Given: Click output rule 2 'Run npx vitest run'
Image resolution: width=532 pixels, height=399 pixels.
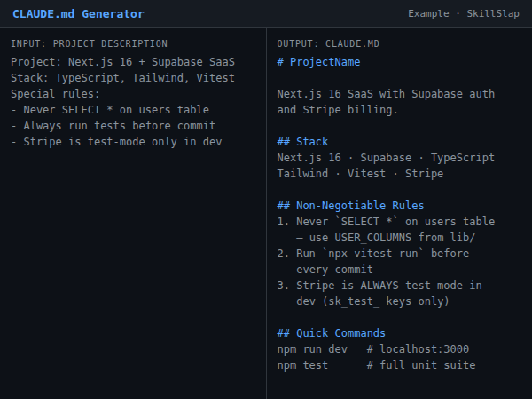Looking at the screenshot, I should (373, 254).
